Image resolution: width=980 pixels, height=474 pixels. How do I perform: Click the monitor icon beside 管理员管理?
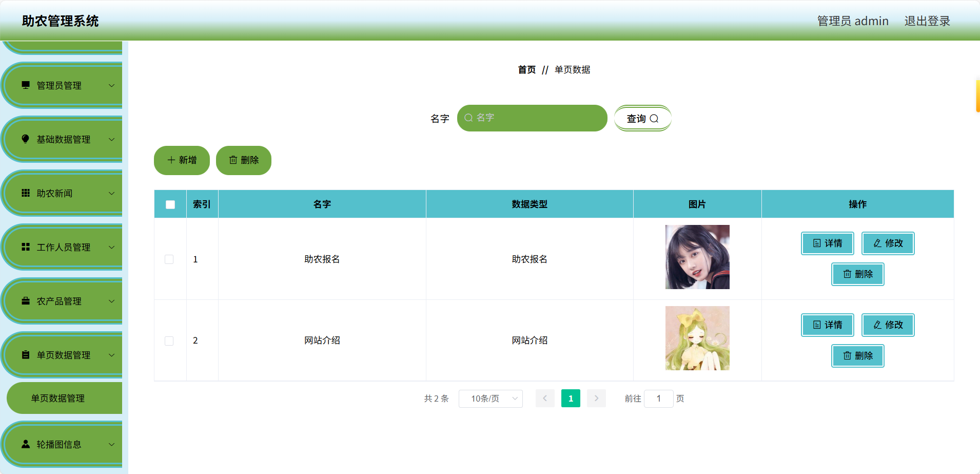pyautogui.click(x=26, y=85)
